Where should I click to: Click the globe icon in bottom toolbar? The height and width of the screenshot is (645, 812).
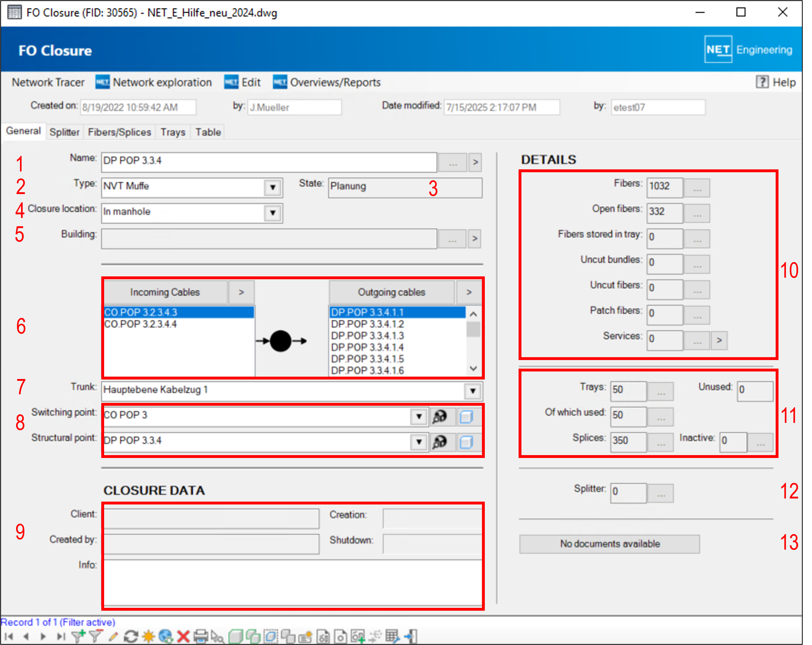pyautogui.click(x=166, y=636)
